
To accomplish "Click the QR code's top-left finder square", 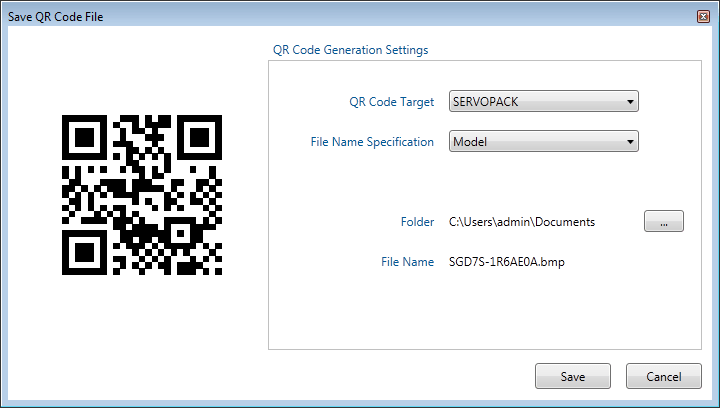I will [85, 138].
